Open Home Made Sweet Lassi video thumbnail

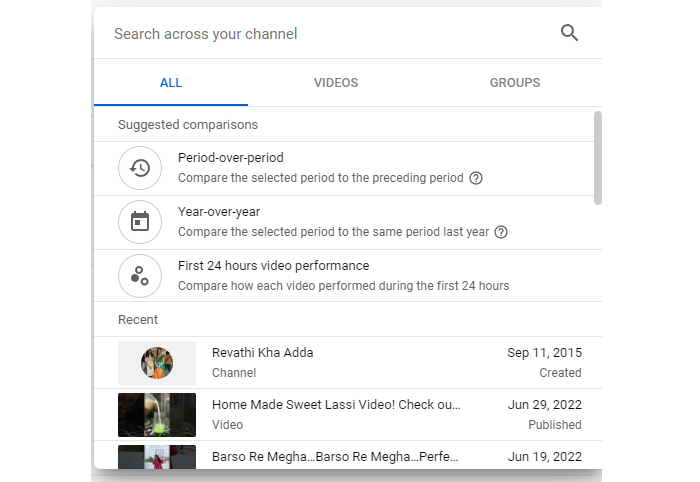(157, 415)
